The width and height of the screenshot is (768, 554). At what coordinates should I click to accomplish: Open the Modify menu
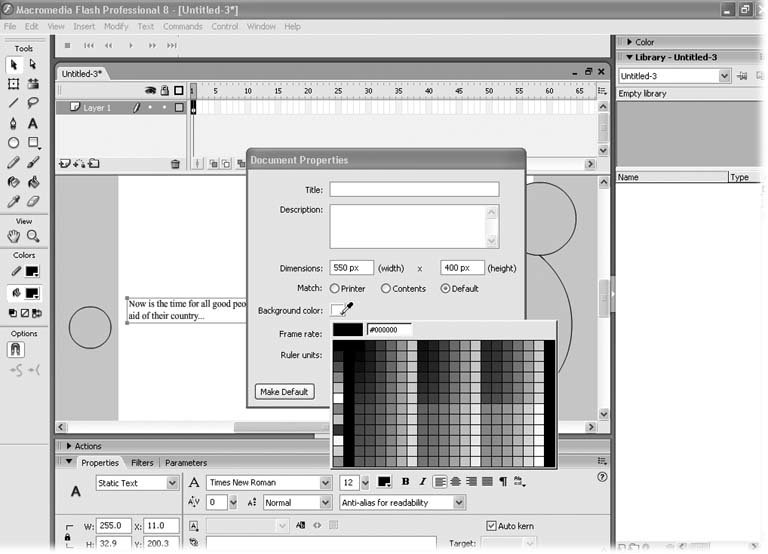click(x=116, y=26)
